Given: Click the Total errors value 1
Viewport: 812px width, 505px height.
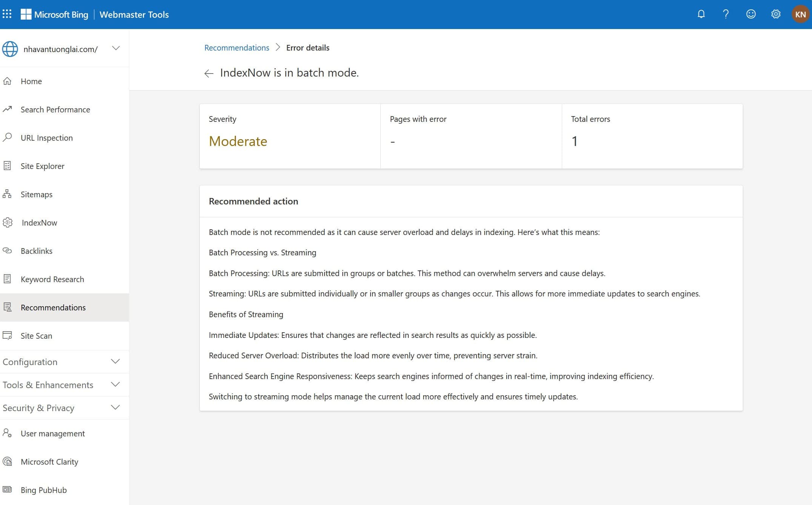Looking at the screenshot, I should click(x=575, y=141).
